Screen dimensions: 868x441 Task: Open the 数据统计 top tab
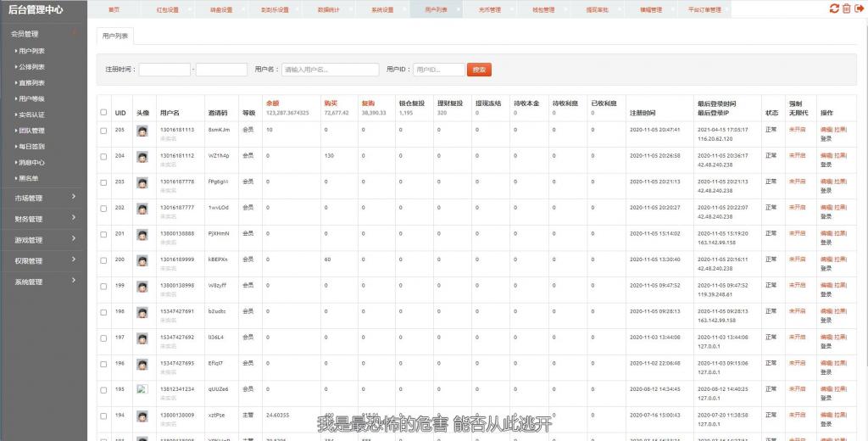click(x=328, y=9)
